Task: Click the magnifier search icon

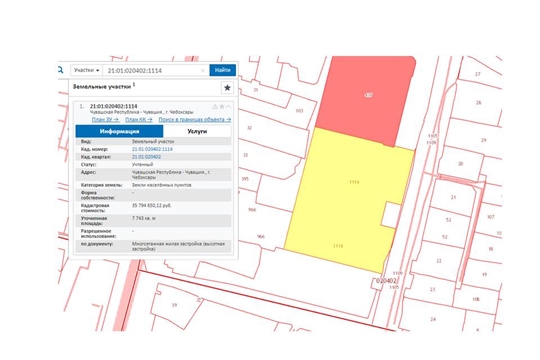Action: pos(60,70)
